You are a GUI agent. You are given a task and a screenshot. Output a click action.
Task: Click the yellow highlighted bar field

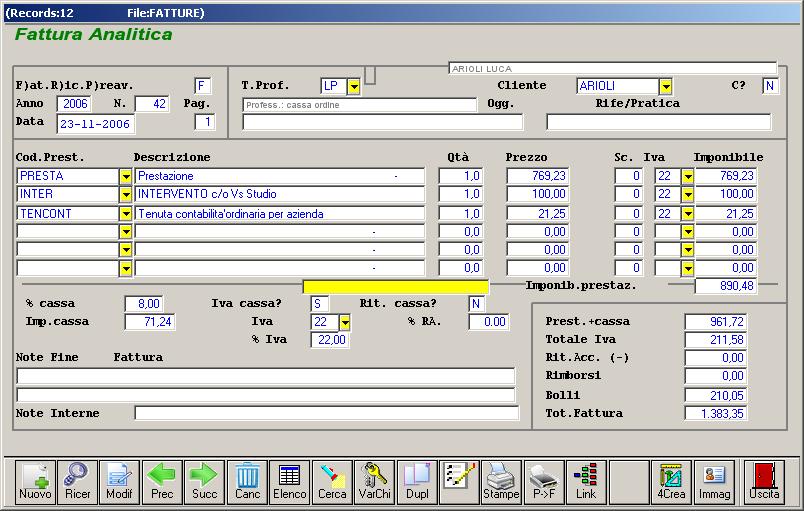395,287
